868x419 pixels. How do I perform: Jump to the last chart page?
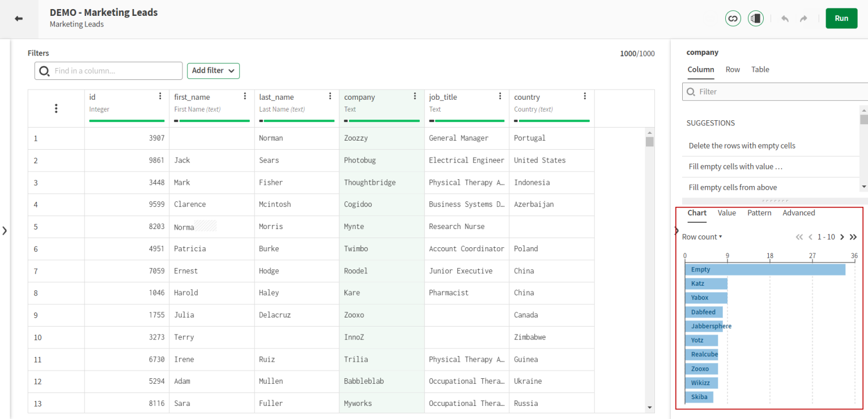click(x=853, y=237)
